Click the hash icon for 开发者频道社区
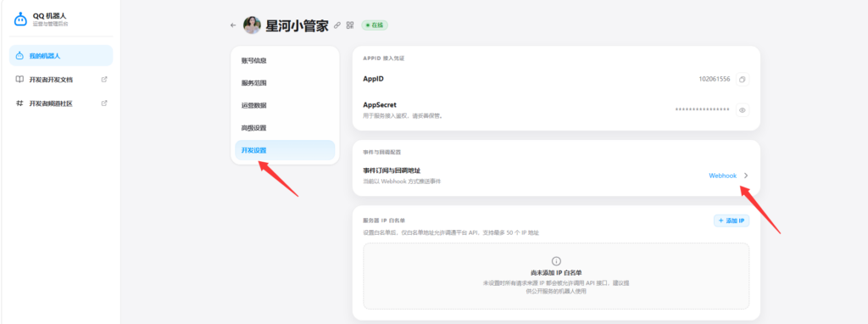Image resolution: width=868 pixels, height=324 pixels. coord(19,103)
